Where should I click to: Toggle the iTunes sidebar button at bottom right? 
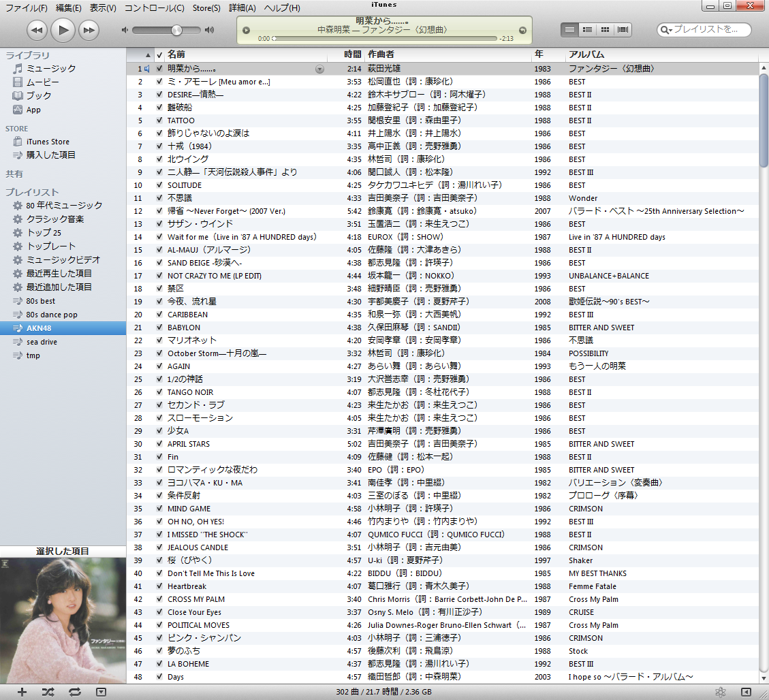[746, 692]
